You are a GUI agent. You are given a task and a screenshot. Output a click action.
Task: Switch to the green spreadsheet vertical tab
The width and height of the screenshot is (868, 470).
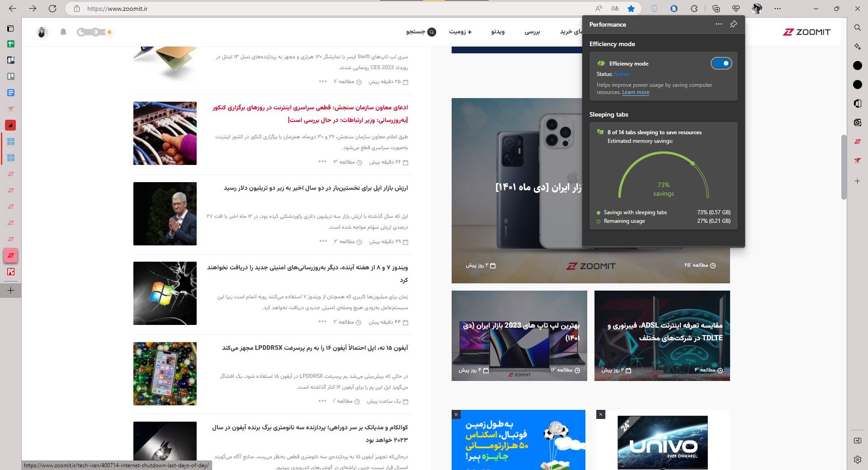click(11, 44)
